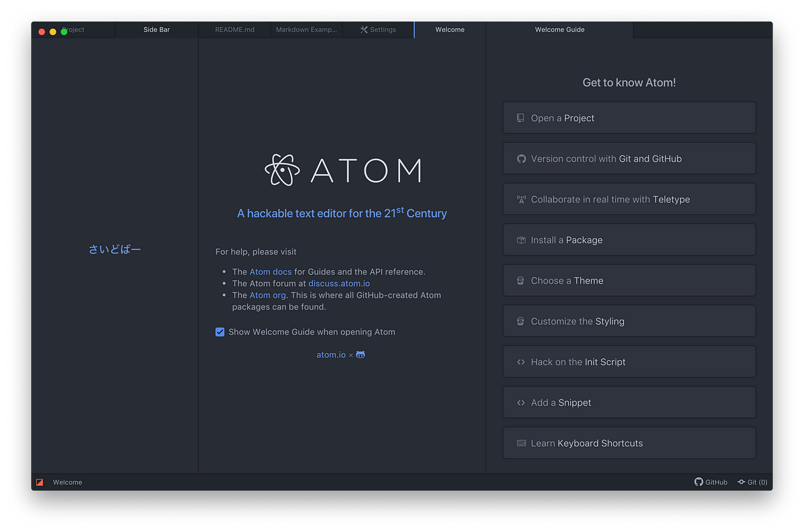
Task: Click the GitHub octocat icon in status bar
Action: 697,482
